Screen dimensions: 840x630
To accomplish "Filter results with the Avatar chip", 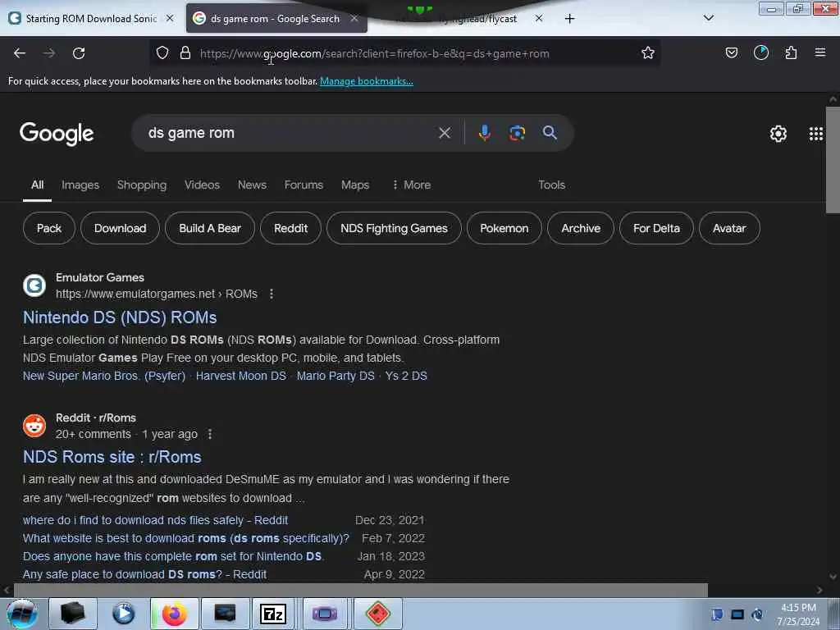I will coord(729,228).
